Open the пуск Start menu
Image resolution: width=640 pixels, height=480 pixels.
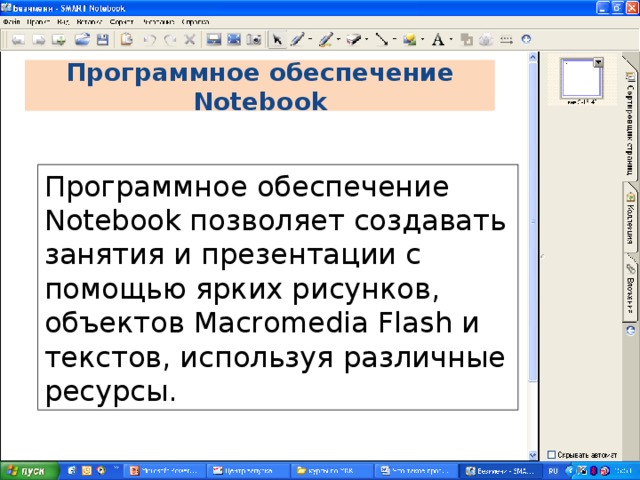coord(29,471)
